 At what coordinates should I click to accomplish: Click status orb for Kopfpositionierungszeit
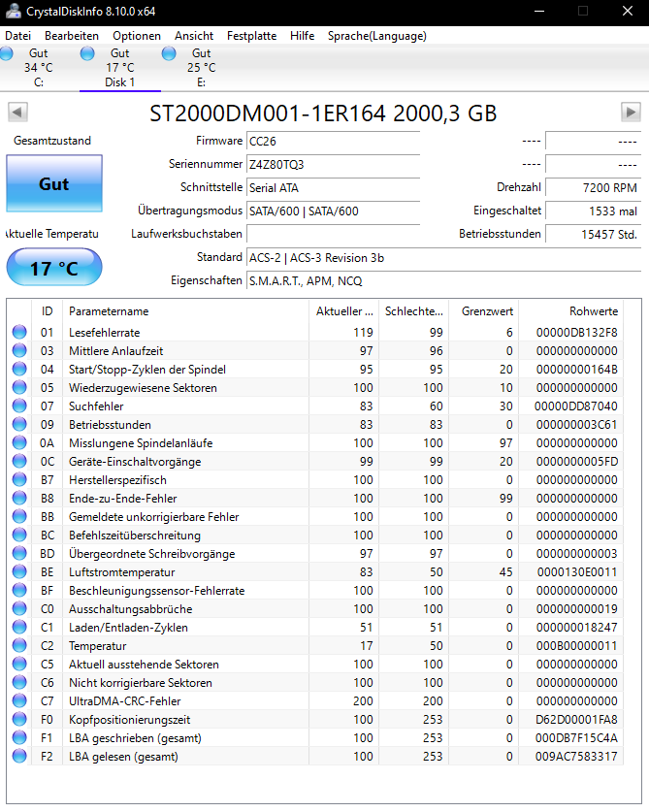(19, 719)
